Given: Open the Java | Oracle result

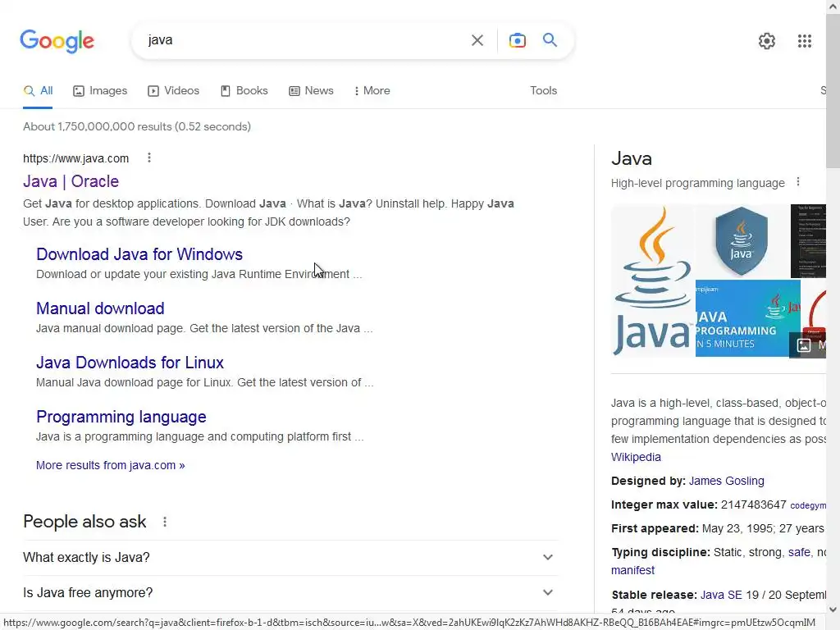Looking at the screenshot, I should (x=71, y=181).
